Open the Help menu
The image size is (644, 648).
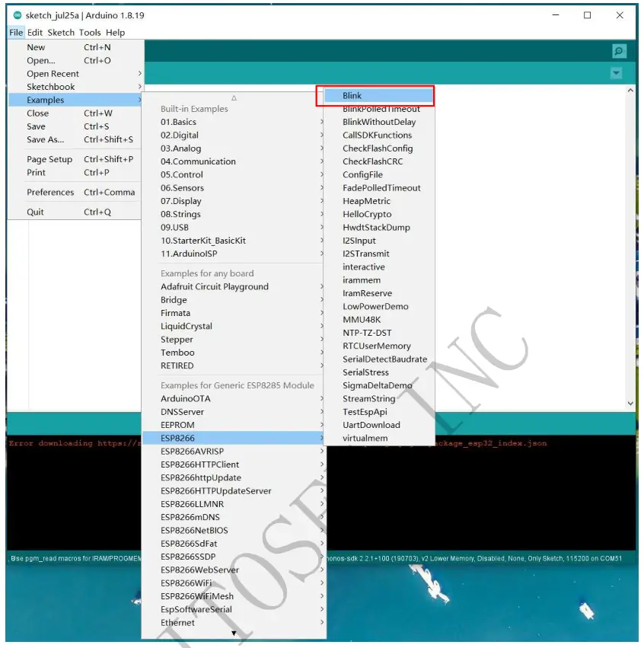coord(116,32)
